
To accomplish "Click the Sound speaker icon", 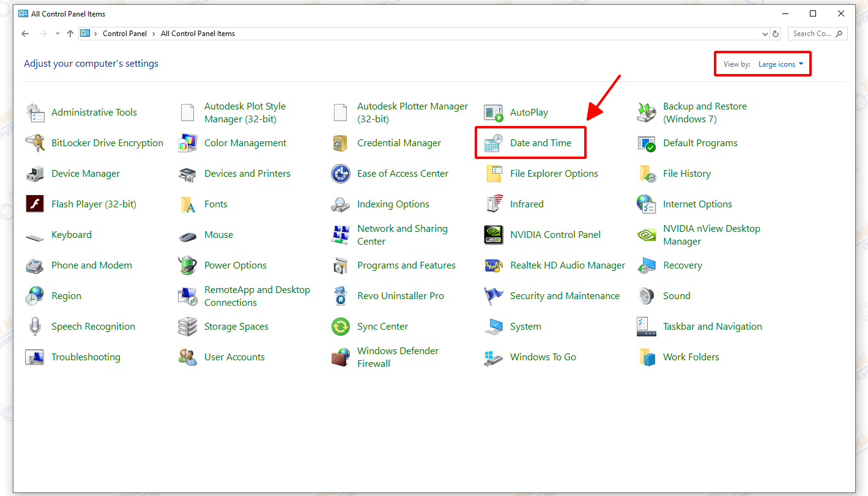I will coord(647,296).
